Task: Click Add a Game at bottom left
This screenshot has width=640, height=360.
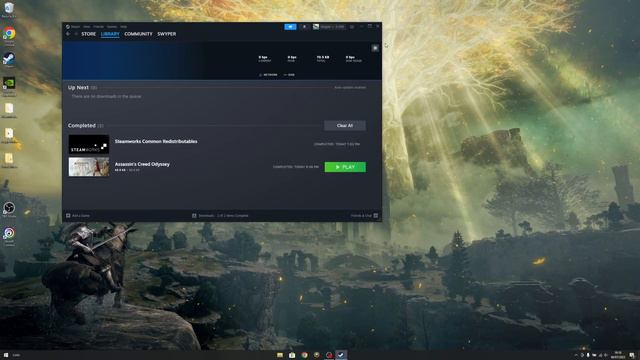Action: pos(78,216)
